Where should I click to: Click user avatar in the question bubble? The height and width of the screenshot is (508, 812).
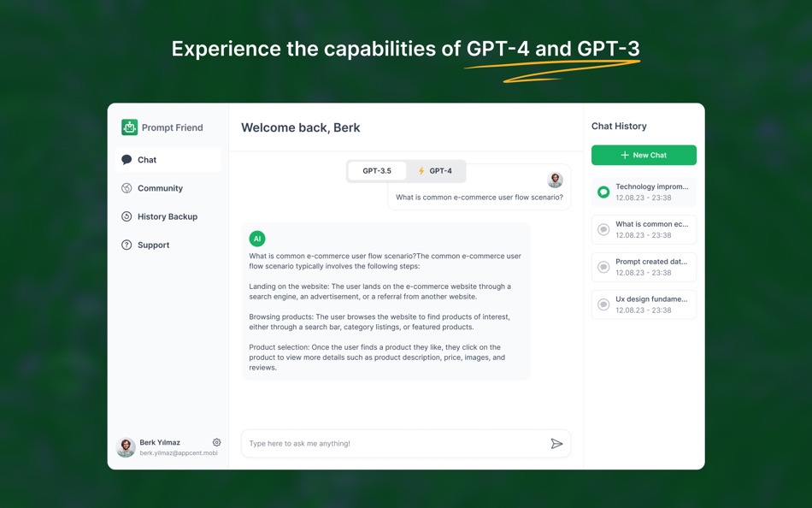pyautogui.click(x=555, y=180)
